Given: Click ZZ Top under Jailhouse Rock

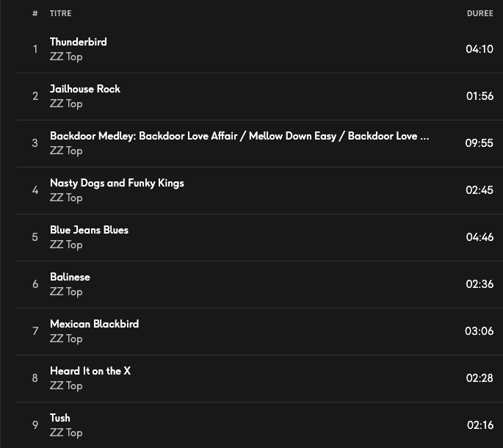Looking at the screenshot, I should 66,104.
